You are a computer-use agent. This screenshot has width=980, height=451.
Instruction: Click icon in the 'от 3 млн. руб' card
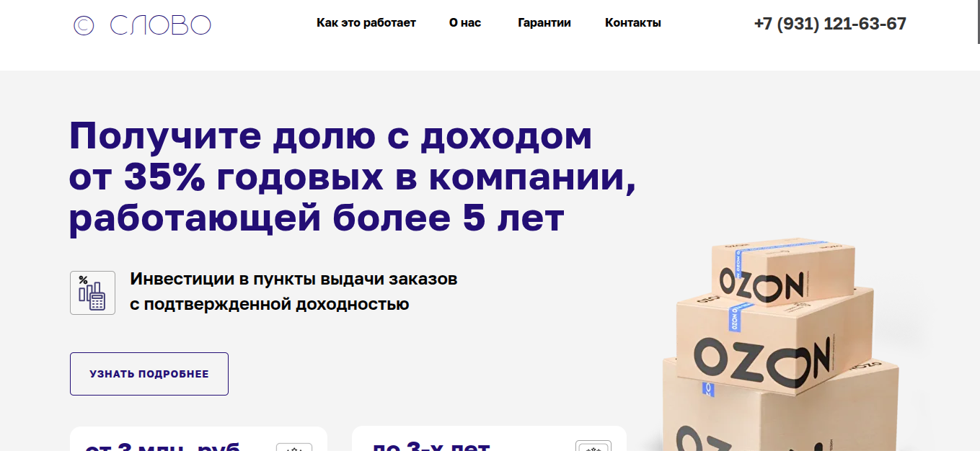click(x=294, y=447)
